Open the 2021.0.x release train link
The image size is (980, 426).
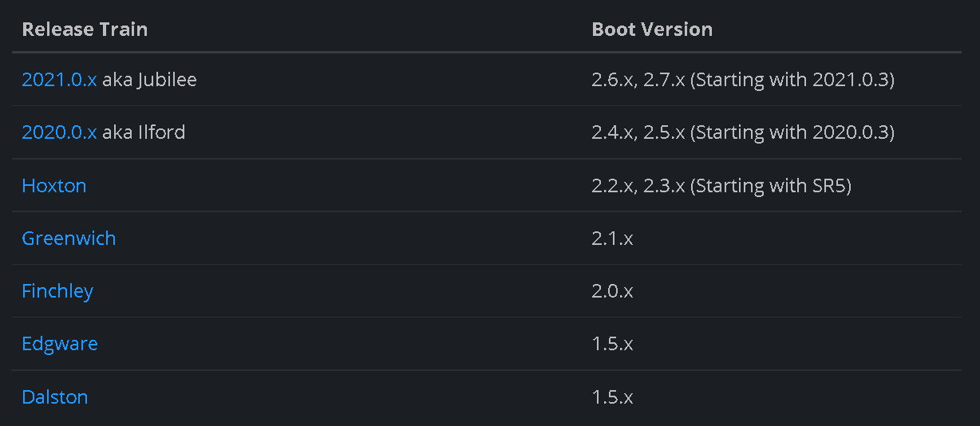pyautogui.click(x=59, y=80)
